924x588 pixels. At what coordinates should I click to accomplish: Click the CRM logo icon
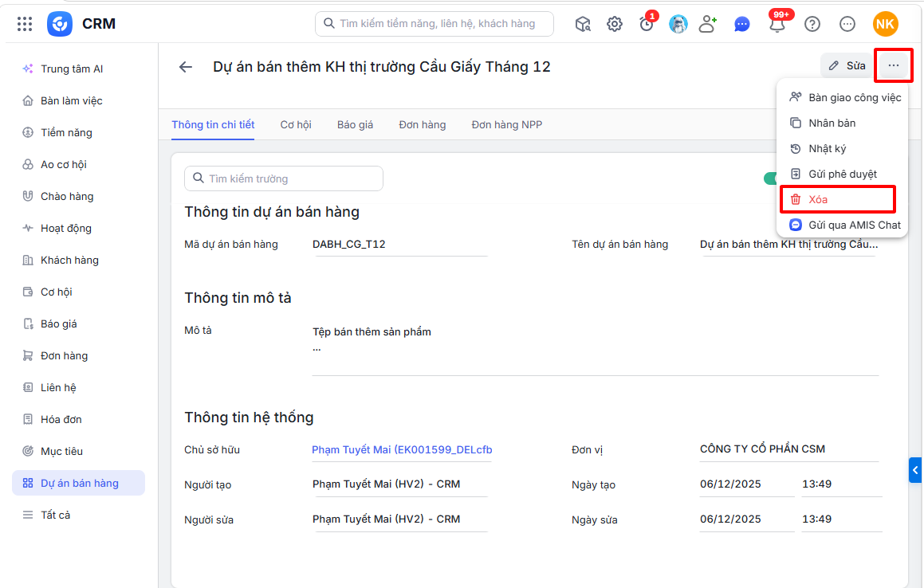click(x=60, y=24)
